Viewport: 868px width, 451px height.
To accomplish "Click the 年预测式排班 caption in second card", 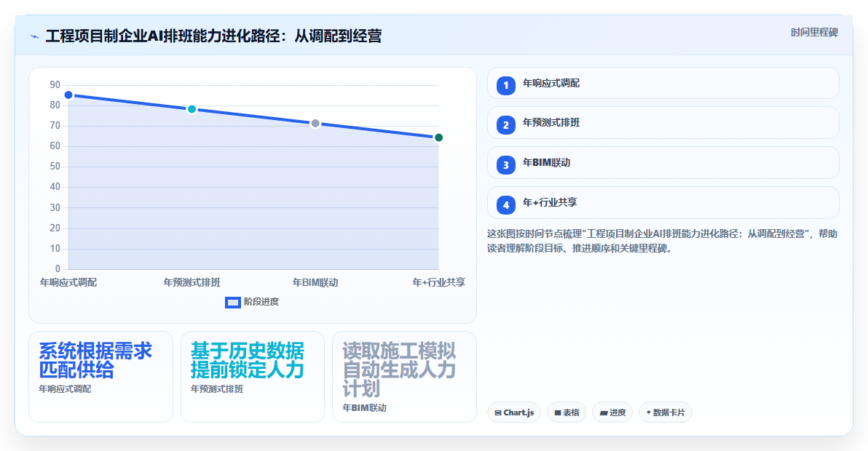I will coord(217,389).
